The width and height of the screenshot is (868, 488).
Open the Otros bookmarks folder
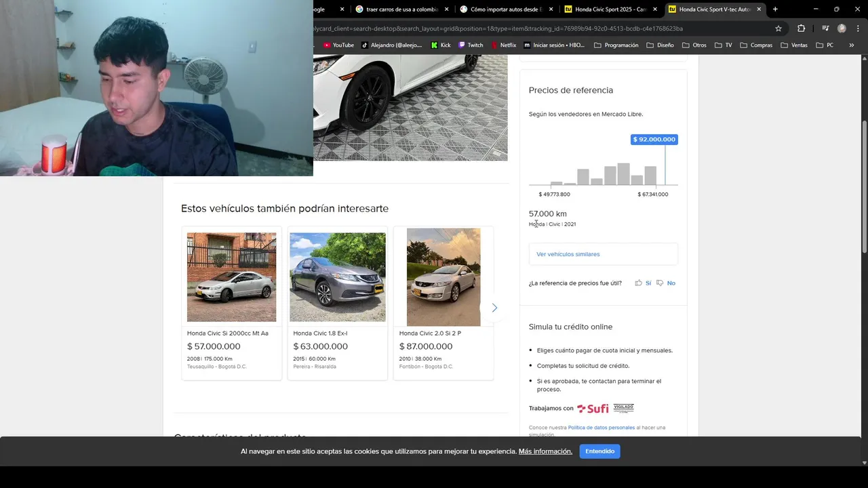[x=694, y=45]
